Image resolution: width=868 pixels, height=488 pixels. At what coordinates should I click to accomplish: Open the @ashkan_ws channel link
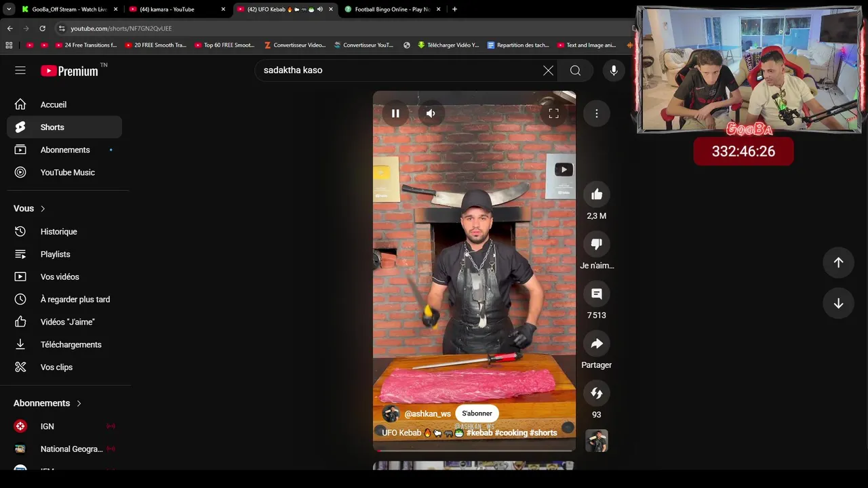click(427, 414)
